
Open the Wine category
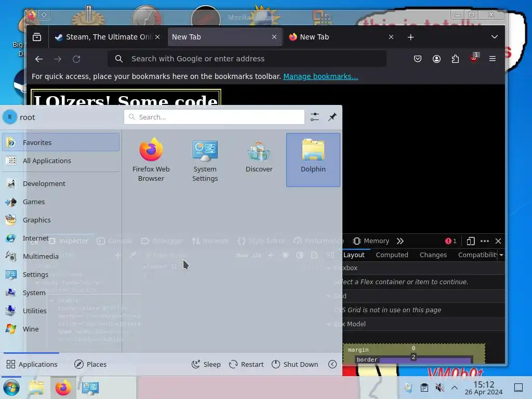(x=61, y=329)
